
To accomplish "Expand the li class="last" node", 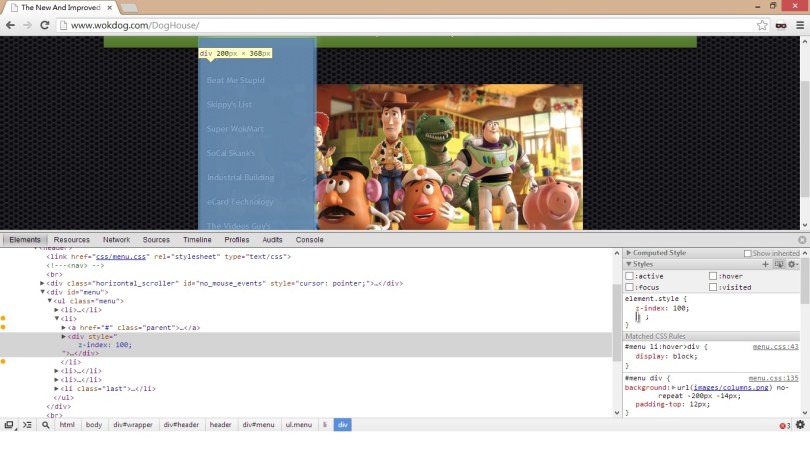I will tap(57, 388).
